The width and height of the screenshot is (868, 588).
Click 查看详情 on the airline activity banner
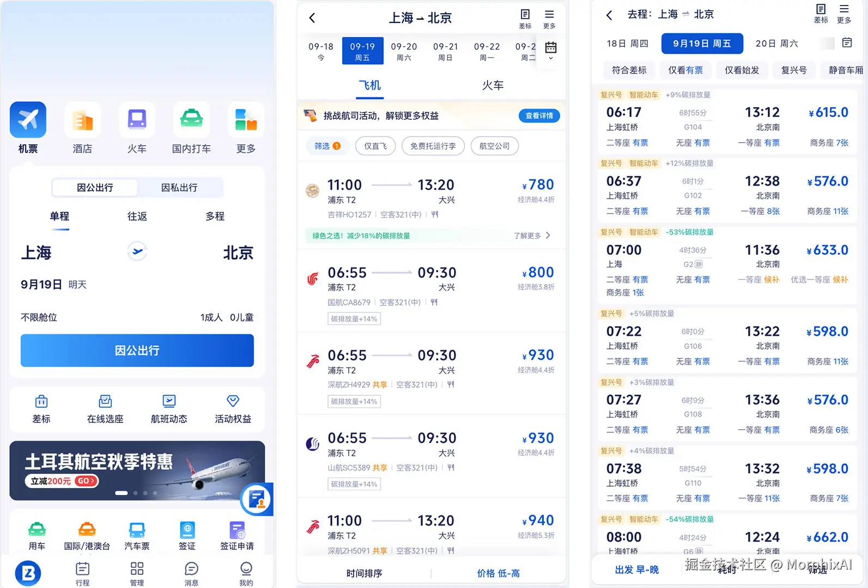[x=539, y=116]
